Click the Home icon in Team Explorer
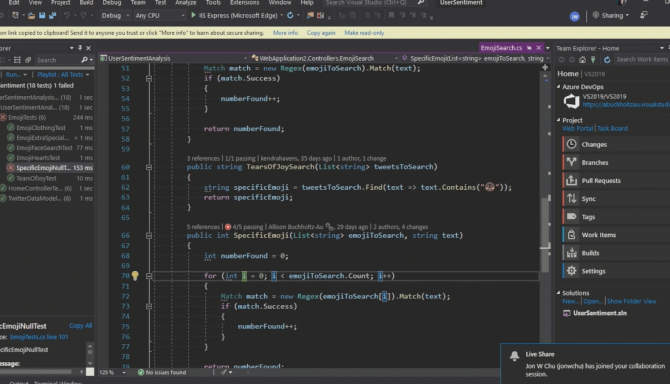 582,60
